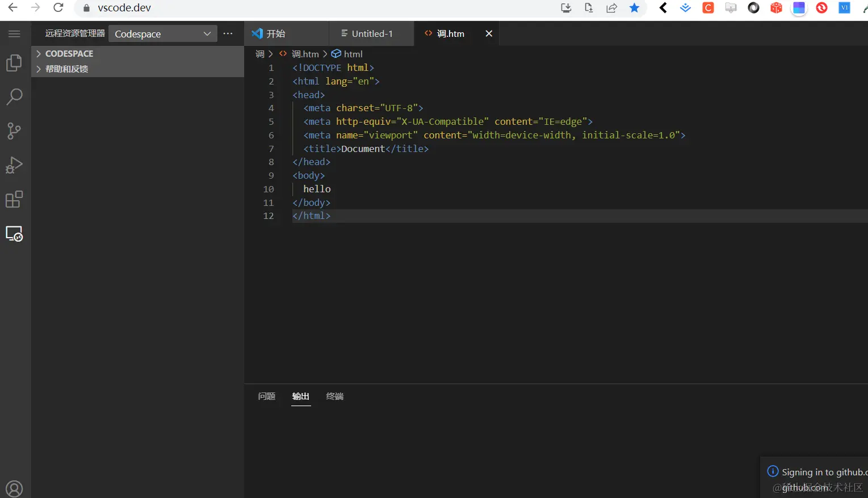Screen dimensions: 868x498
Task: Open the Explorer view in activity bar
Action: tap(14, 63)
